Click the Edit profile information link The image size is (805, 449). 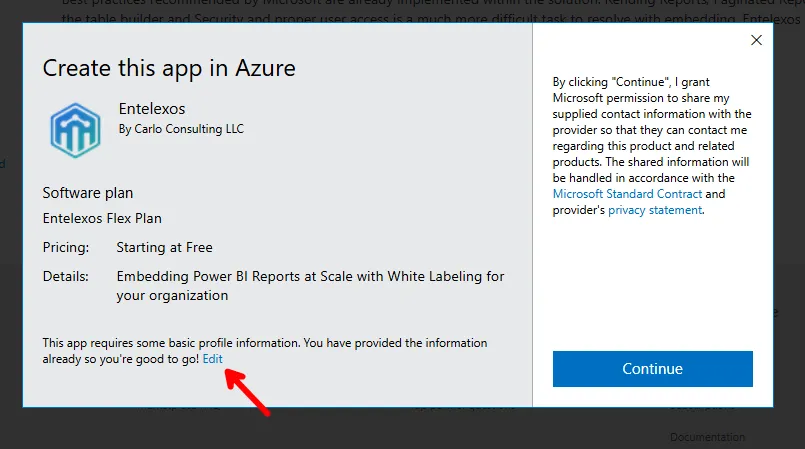point(213,358)
